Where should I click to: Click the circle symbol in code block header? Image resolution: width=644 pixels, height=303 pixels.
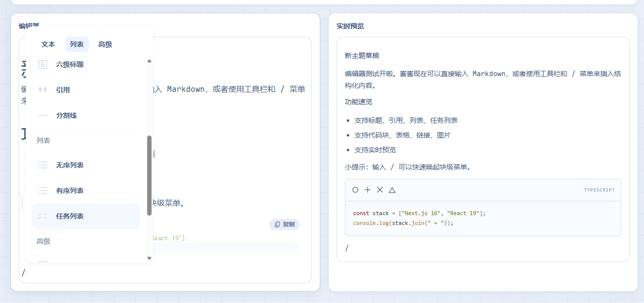[355, 190]
